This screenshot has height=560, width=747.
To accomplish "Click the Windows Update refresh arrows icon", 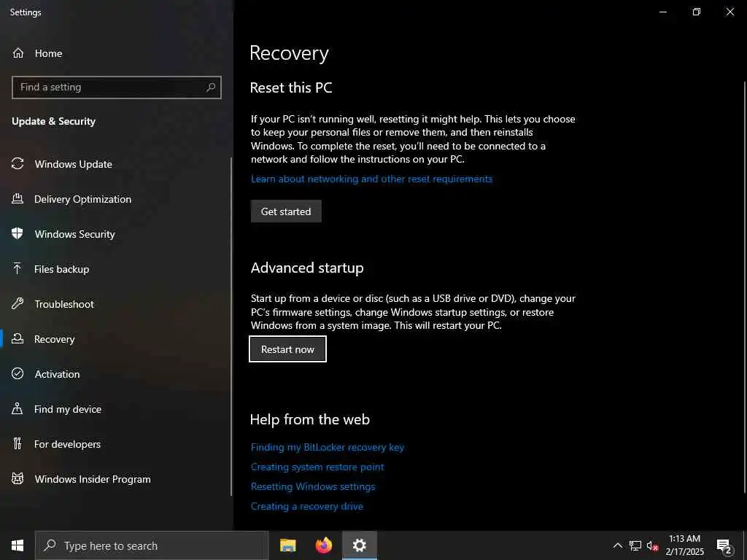I will [18, 164].
